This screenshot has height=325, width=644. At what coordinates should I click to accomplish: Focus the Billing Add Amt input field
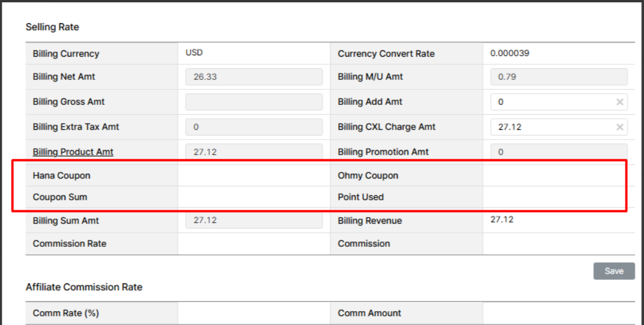[x=551, y=102]
